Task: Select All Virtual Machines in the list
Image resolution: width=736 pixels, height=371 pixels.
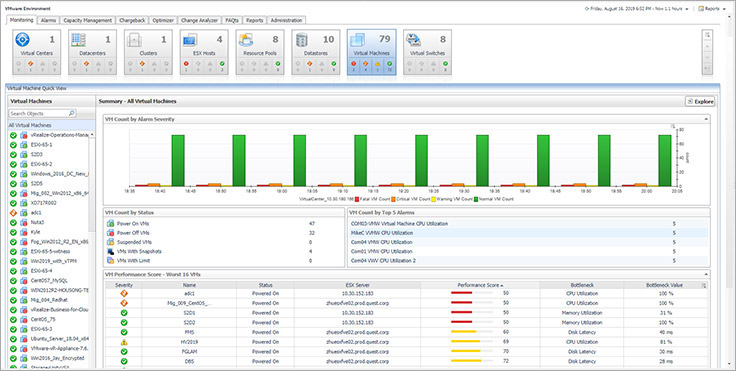Action: (x=52, y=125)
